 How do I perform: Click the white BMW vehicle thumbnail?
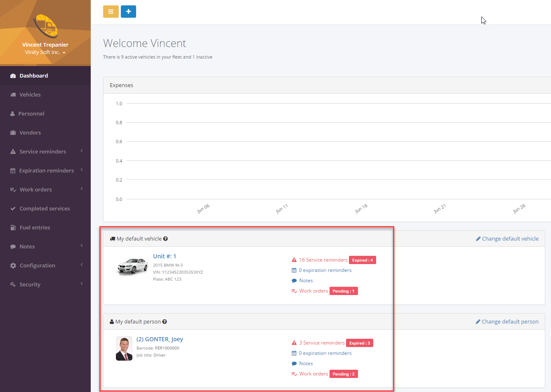[132, 267]
